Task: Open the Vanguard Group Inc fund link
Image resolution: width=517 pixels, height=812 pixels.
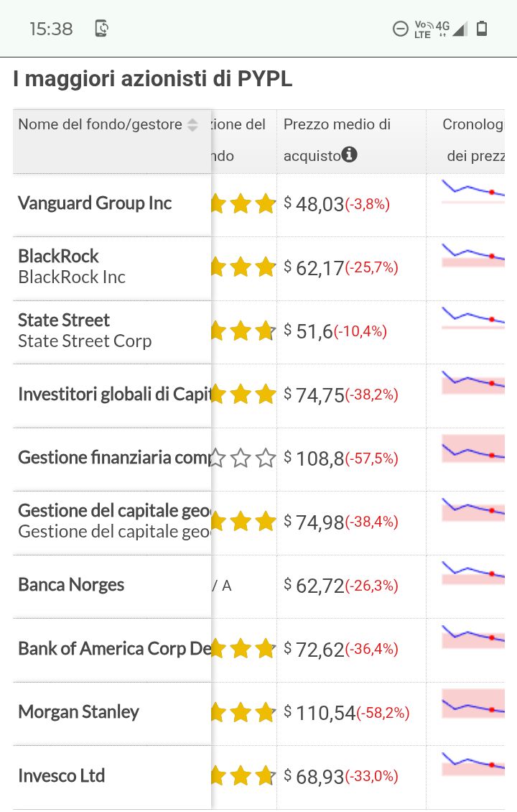Action: coord(95,203)
